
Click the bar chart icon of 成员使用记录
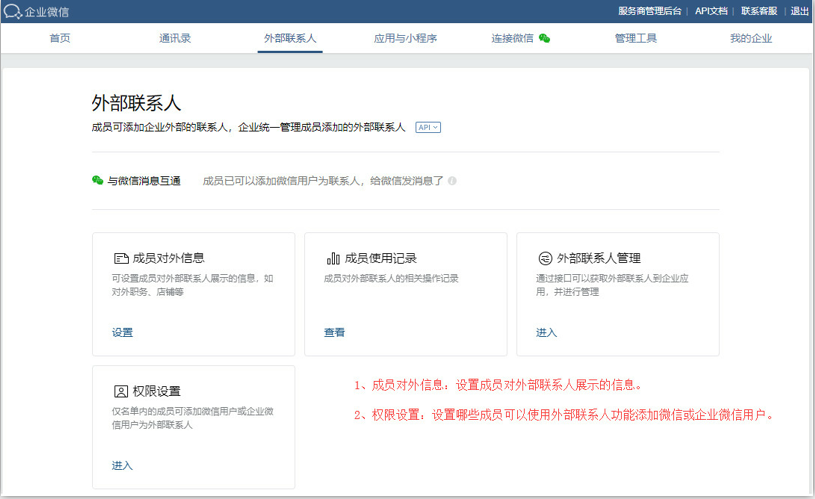(333, 258)
